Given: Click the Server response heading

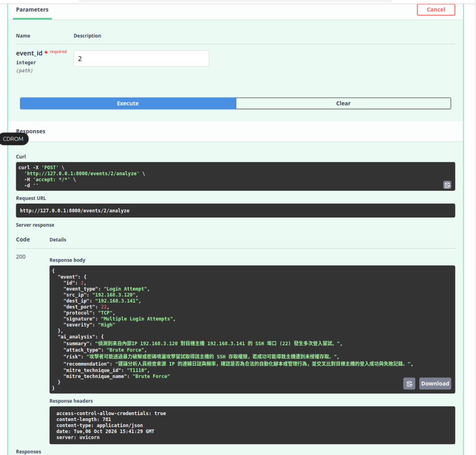Looking at the screenshot, I should (35, 225).
